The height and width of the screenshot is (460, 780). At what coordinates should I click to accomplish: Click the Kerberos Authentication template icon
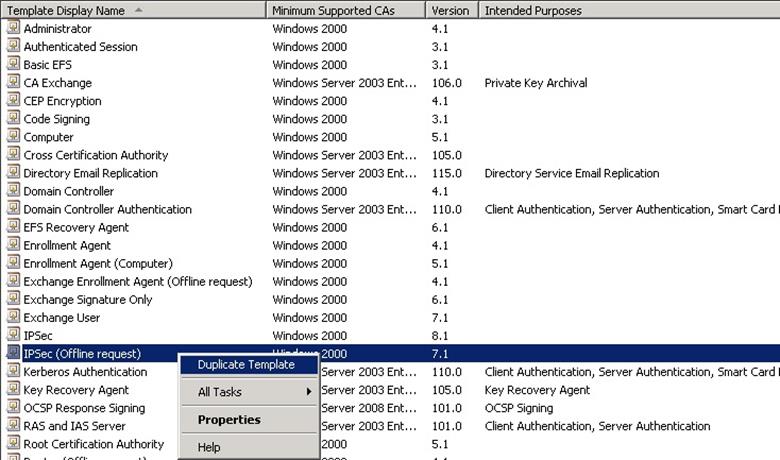13,371
